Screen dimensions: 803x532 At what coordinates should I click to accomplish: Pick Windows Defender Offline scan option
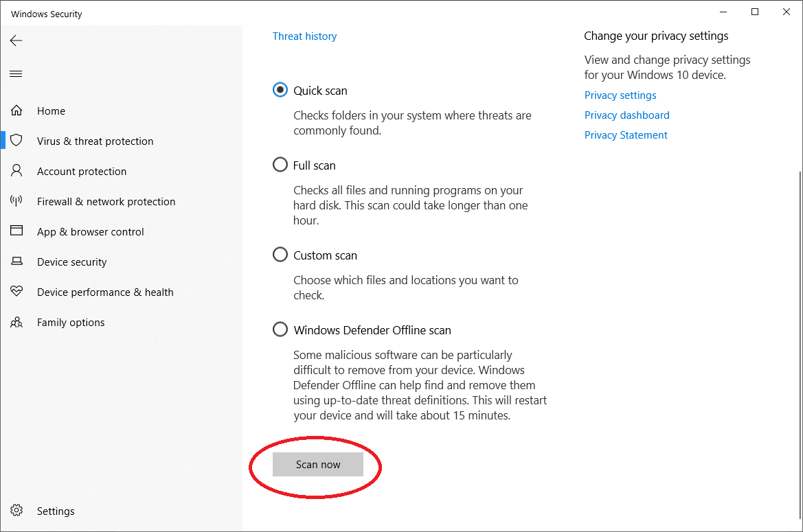click(x=280, y=330)
